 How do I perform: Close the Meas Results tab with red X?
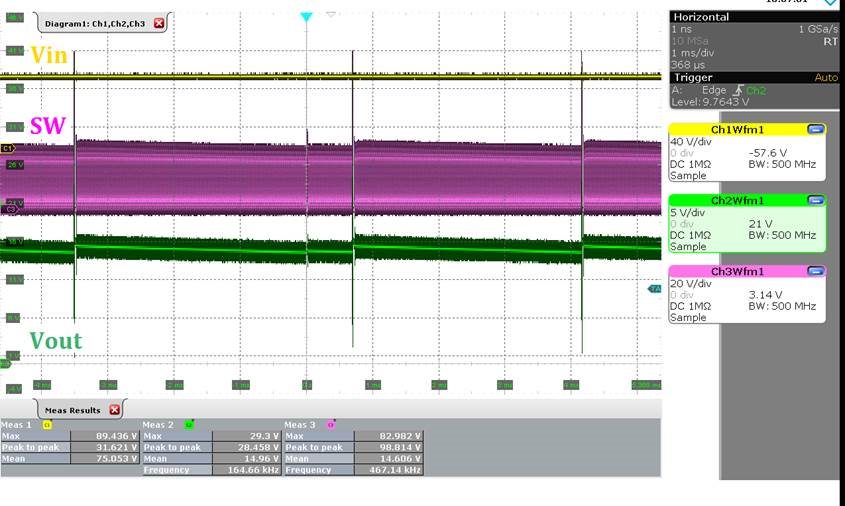pyautogui.click(x=114, y=410)
